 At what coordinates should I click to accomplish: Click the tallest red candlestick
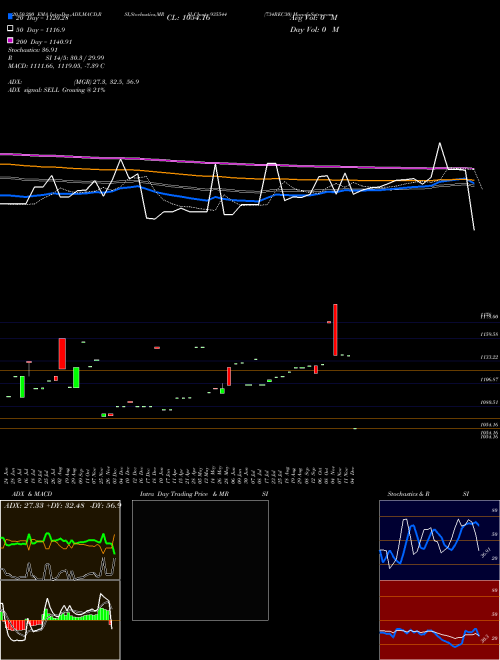pos(335,330)
